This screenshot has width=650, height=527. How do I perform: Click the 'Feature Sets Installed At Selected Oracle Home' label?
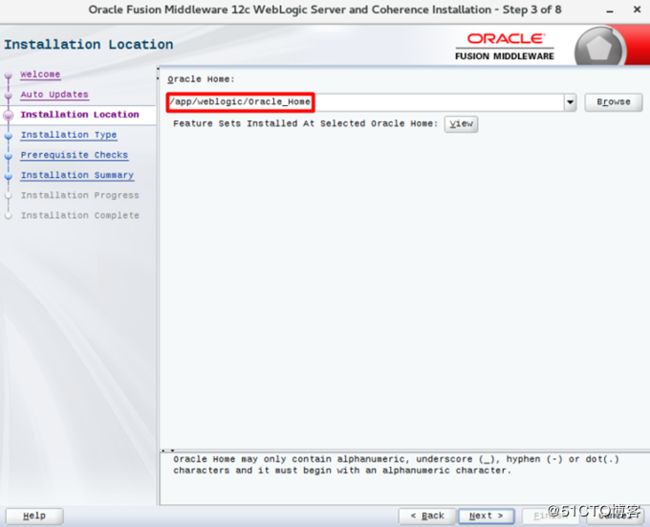pyautogui.click(x=306, y=124)
